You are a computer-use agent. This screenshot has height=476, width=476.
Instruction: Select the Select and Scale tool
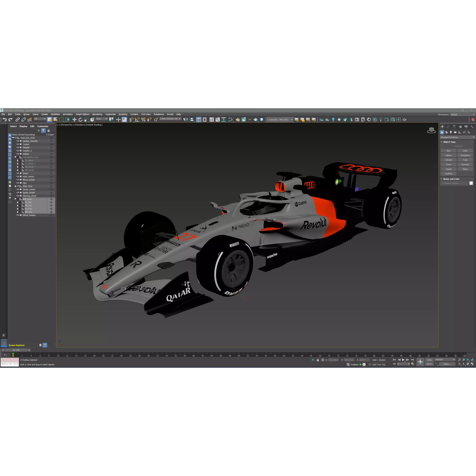[86, 119]
